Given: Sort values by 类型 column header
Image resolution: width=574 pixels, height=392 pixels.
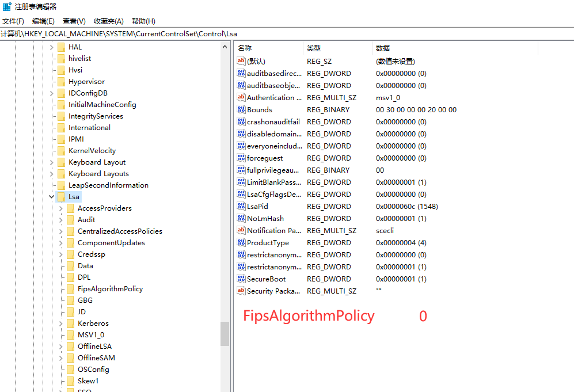Looking at the screenshot, I should 337,48.
